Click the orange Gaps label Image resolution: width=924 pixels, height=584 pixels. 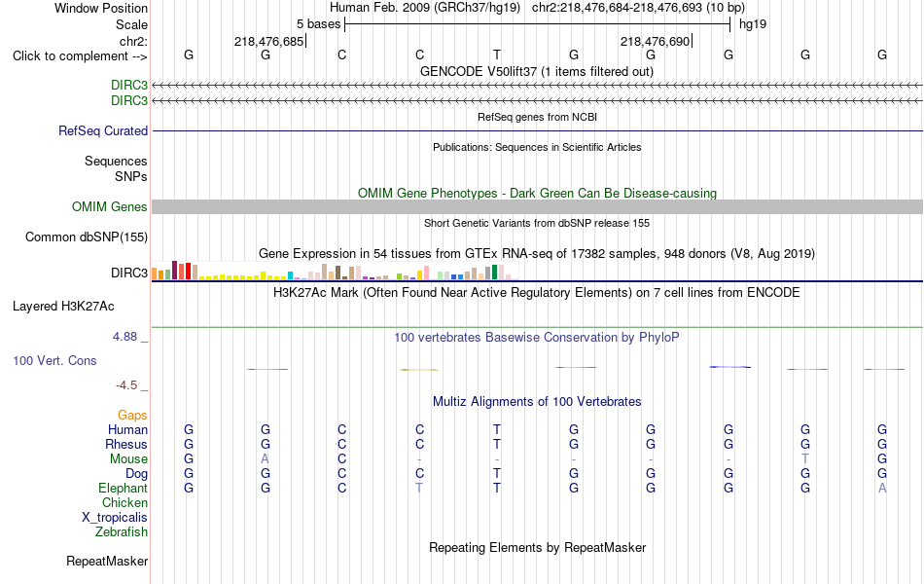(x=132, y=416)
